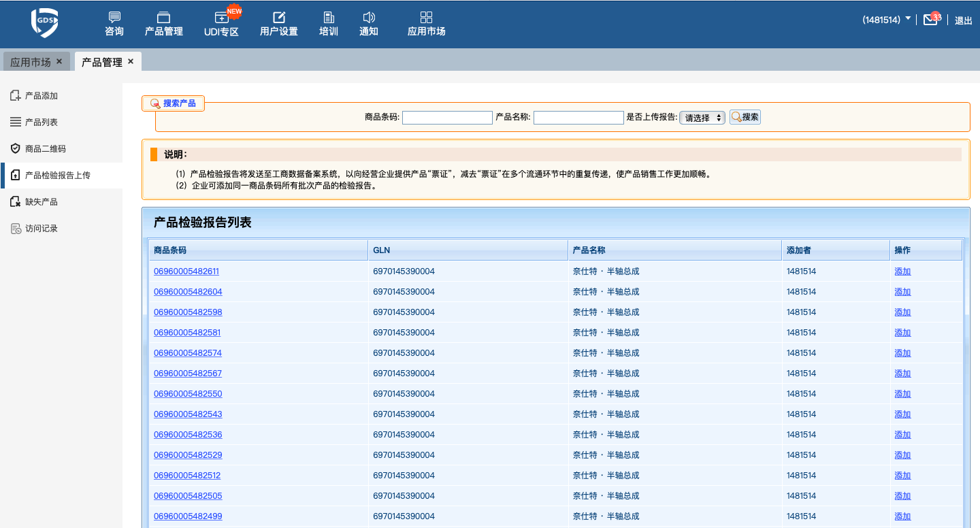
Task: Click 添加 for barcode 06960005482512
Action: 902,476
